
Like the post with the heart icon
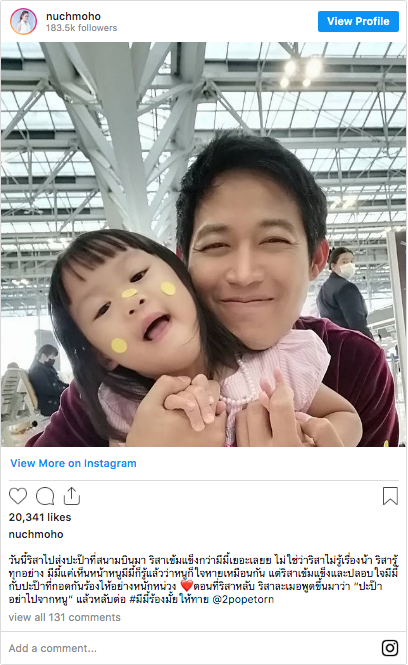[18, 496]
